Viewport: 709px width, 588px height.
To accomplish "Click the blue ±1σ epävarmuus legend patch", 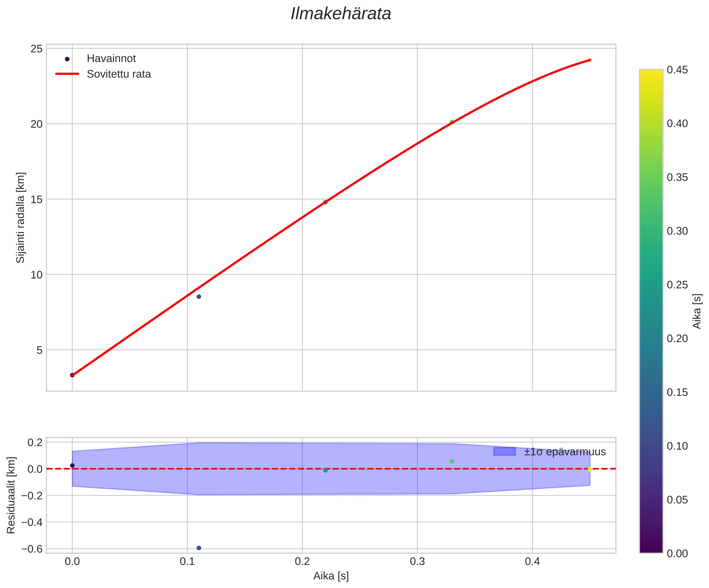I will [x=505, y=452].
